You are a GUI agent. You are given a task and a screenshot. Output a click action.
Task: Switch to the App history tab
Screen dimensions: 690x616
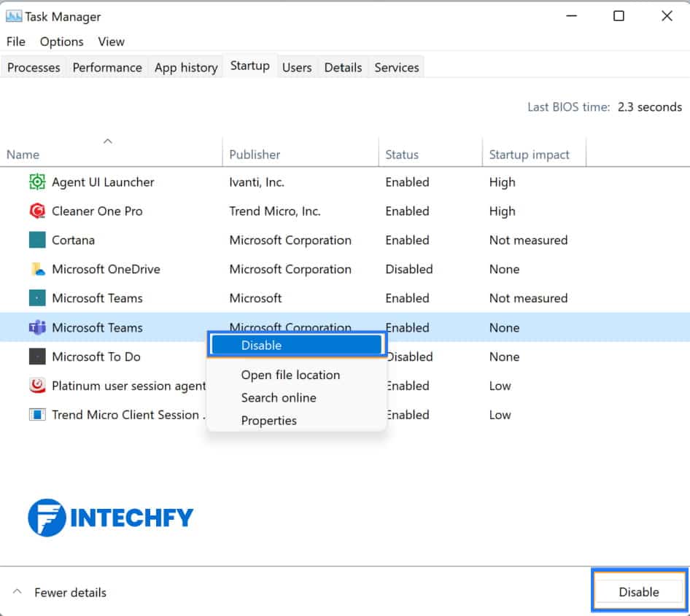[186, 67]
